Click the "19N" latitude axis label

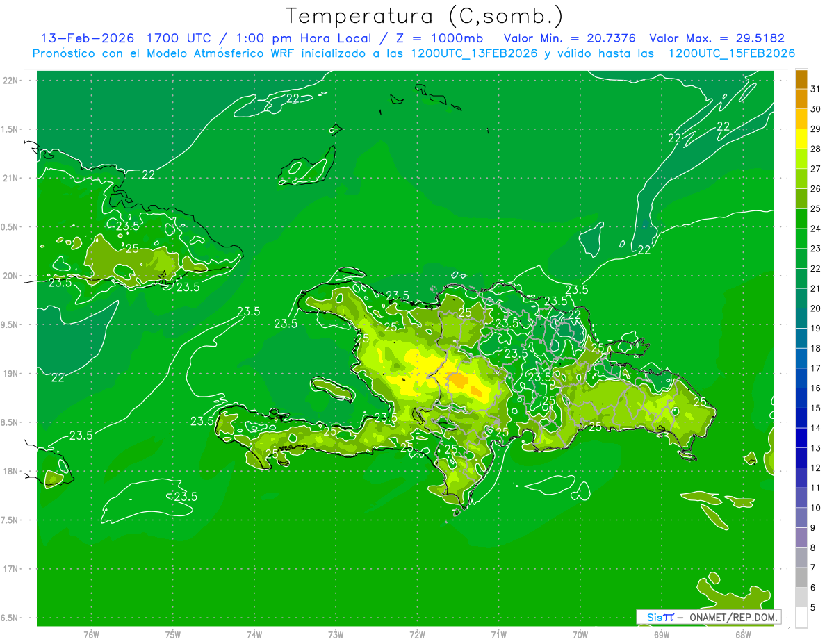coord(12,374)
